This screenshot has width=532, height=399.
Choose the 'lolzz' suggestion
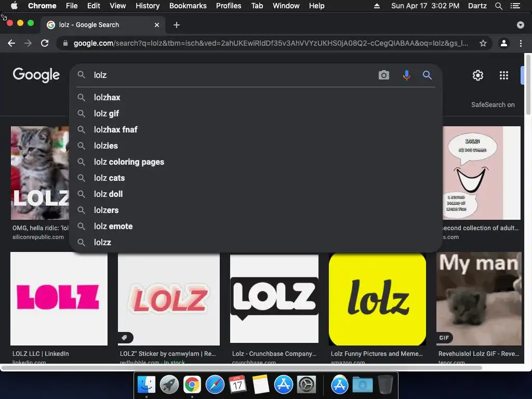pos(256,242)
